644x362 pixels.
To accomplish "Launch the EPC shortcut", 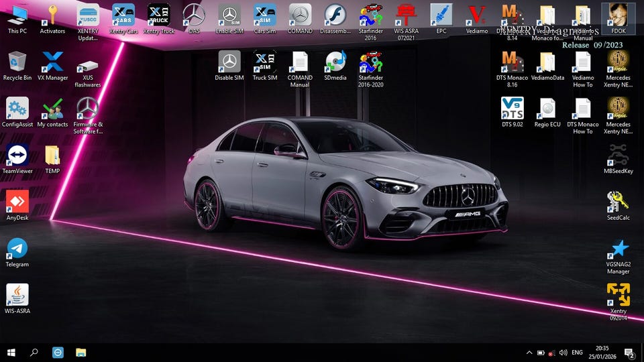I will pos(441,19).
